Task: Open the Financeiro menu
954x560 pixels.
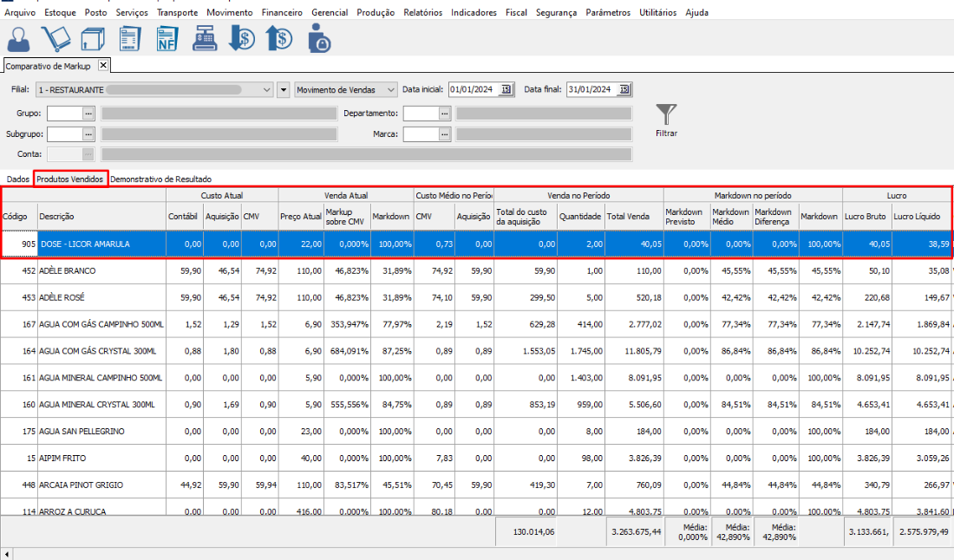Action: tap(282, 13)
